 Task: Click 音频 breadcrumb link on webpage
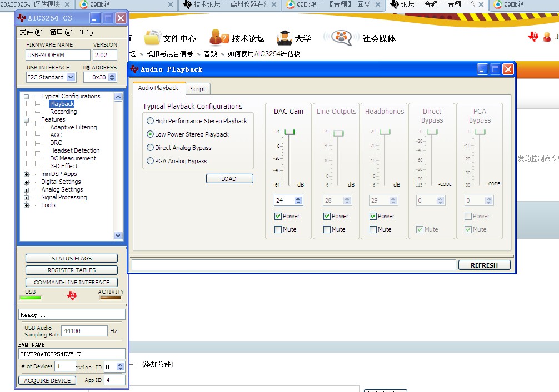point(211,54)
